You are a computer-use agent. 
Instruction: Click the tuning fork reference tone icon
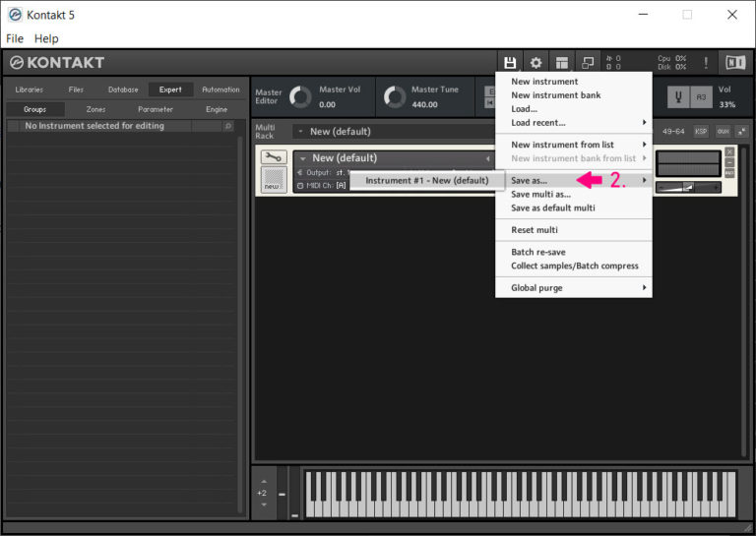678,96
